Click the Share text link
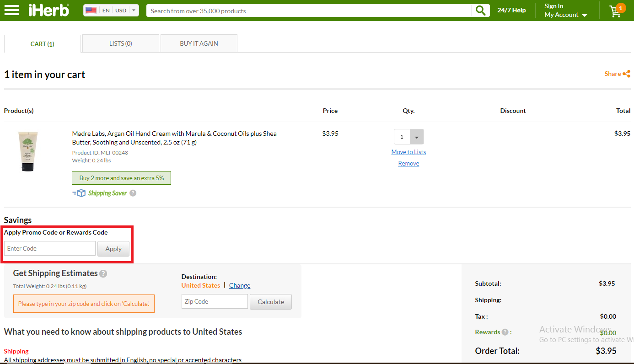 point(613,74)
